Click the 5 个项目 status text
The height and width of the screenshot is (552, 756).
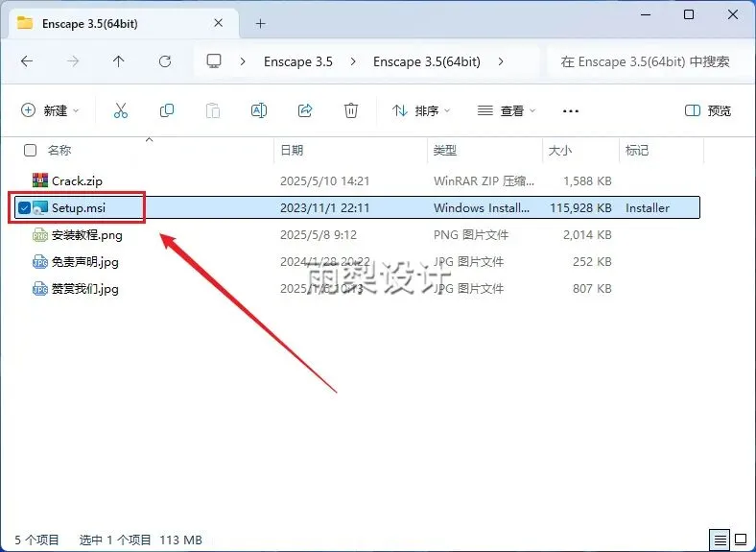(36, 540)
